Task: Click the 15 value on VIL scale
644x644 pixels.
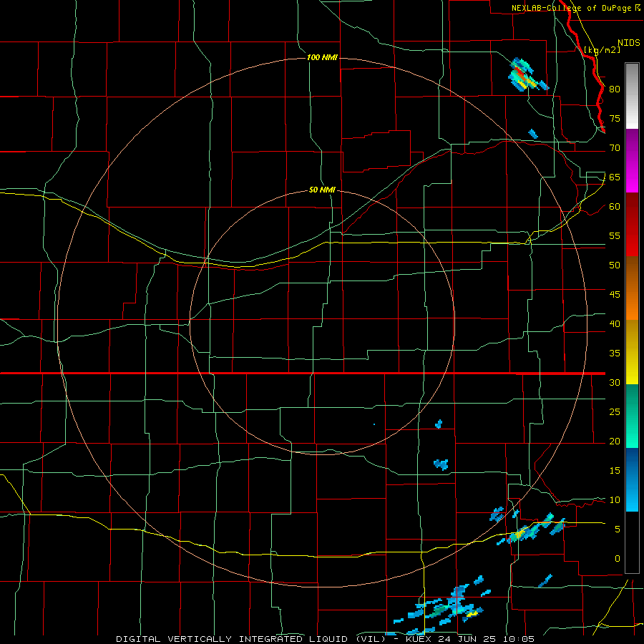Action: coord(615,470)
